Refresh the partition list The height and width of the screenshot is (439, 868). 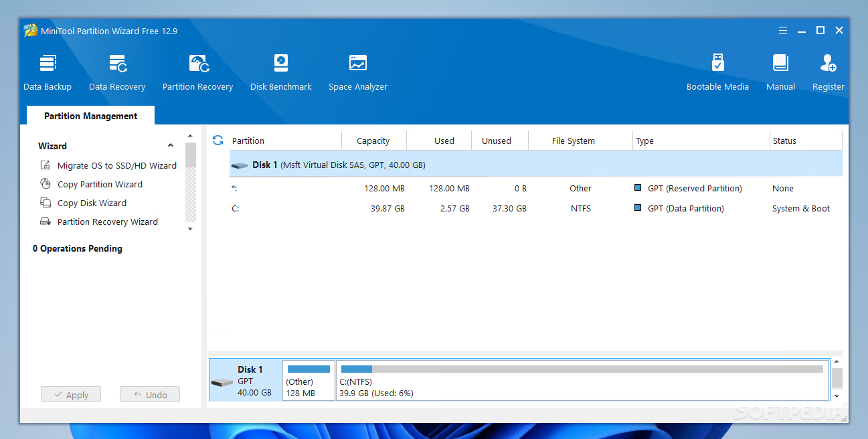[218, 140]
